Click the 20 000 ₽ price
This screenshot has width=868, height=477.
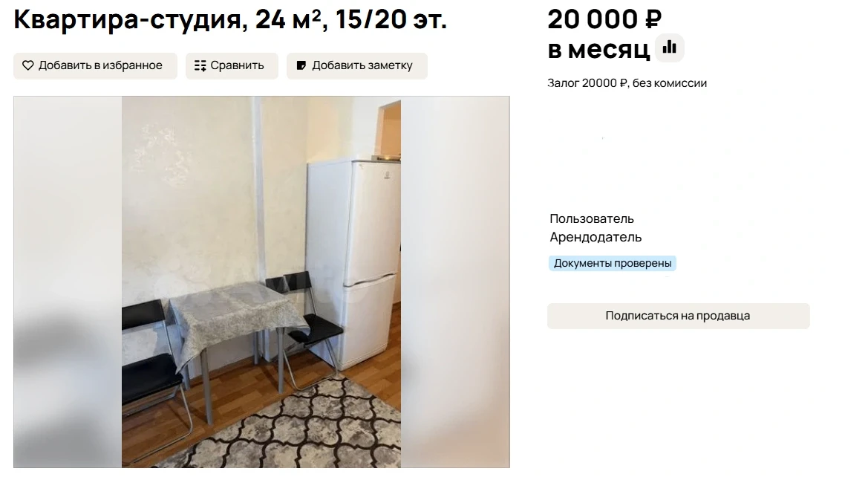(x=604, y=19)
